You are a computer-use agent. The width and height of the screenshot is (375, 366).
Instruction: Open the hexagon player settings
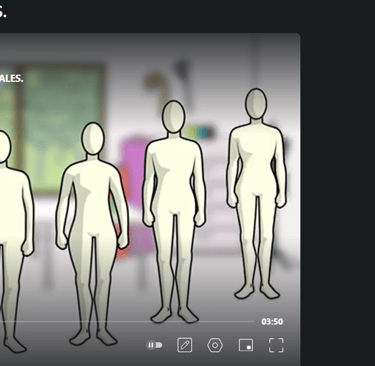(215, 345)
